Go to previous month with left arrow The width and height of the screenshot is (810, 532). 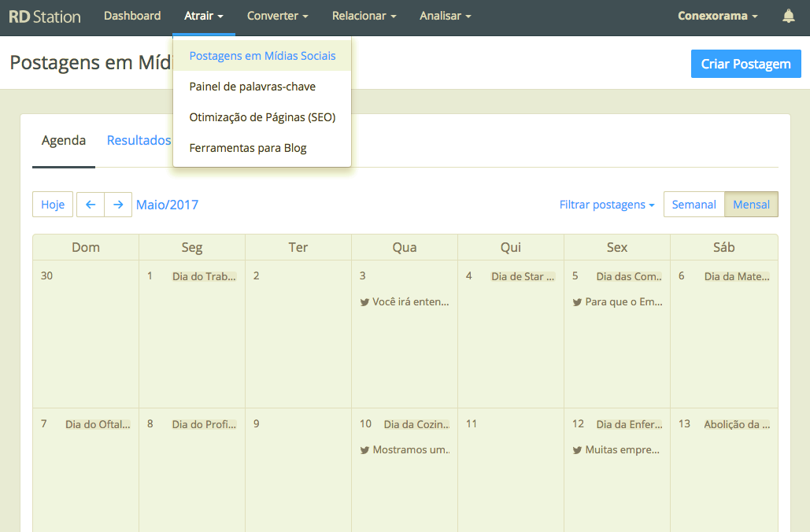[x=91, y=205]
